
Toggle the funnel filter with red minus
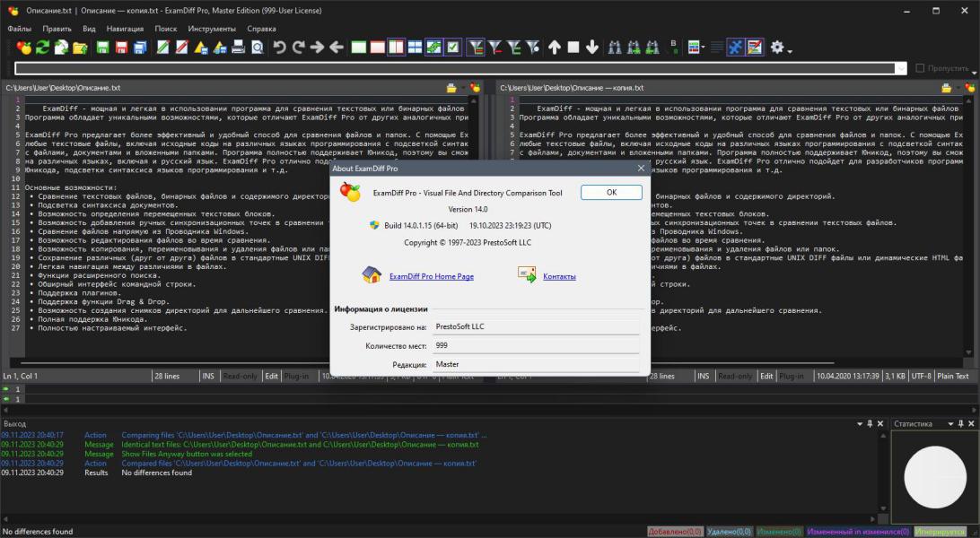494,48
